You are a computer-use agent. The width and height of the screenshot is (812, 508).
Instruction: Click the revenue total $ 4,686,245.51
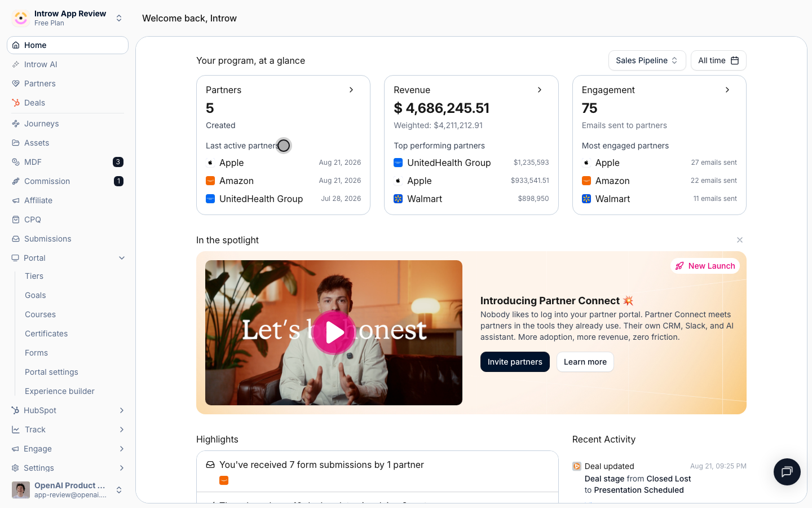442,108
